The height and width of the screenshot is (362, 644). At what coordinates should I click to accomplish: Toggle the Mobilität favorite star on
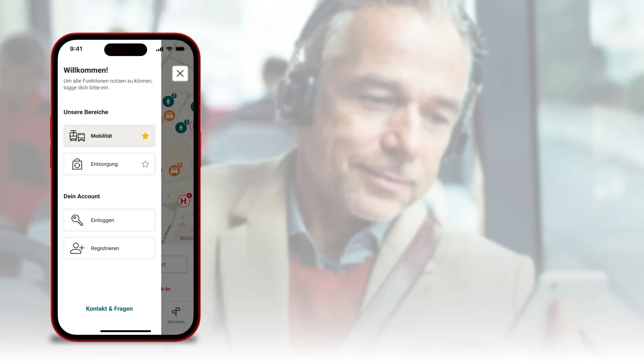click(x=145, y=136)
